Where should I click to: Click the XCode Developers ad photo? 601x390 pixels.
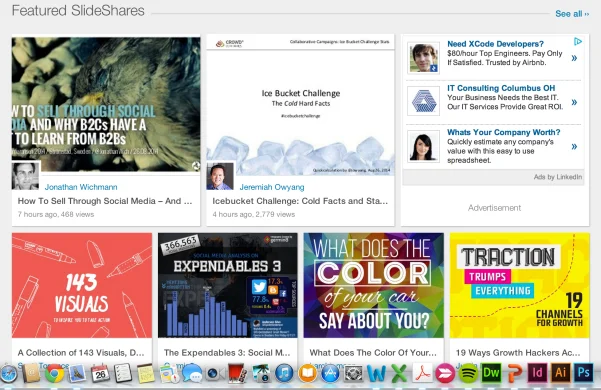(423, 58)
